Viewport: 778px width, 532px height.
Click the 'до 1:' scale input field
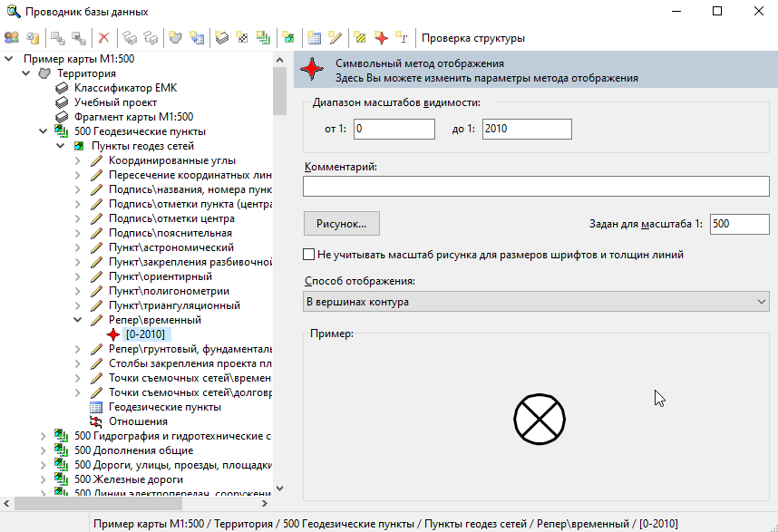[x=527, y=129]
